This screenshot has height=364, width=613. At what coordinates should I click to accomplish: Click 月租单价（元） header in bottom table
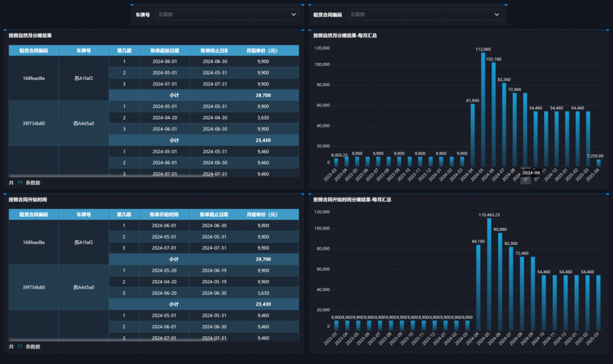click(x=262, y=214)
